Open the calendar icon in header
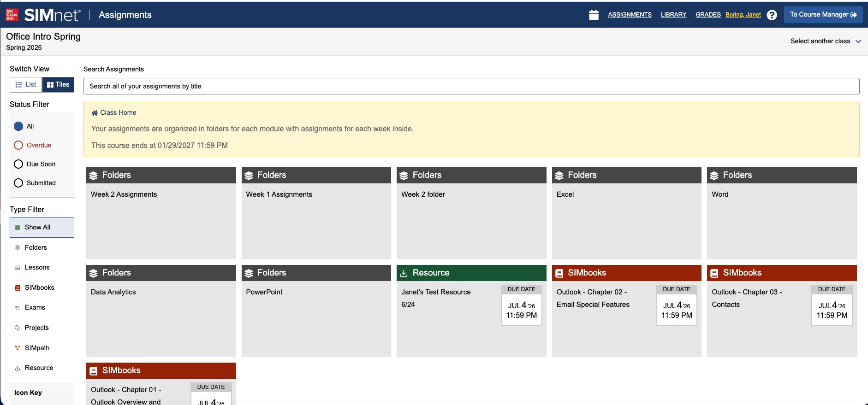The width and height of the screenshot is (868, 405). 594,15
